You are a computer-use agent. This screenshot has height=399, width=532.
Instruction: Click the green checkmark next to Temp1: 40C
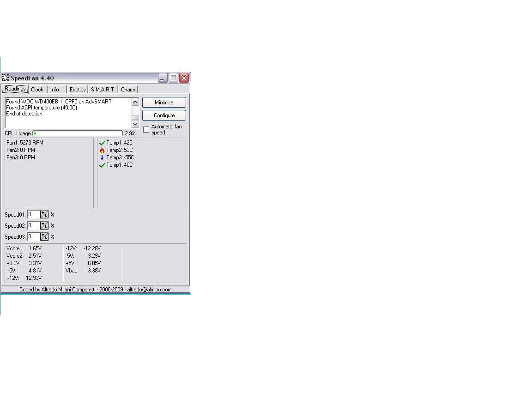[102, 165]
